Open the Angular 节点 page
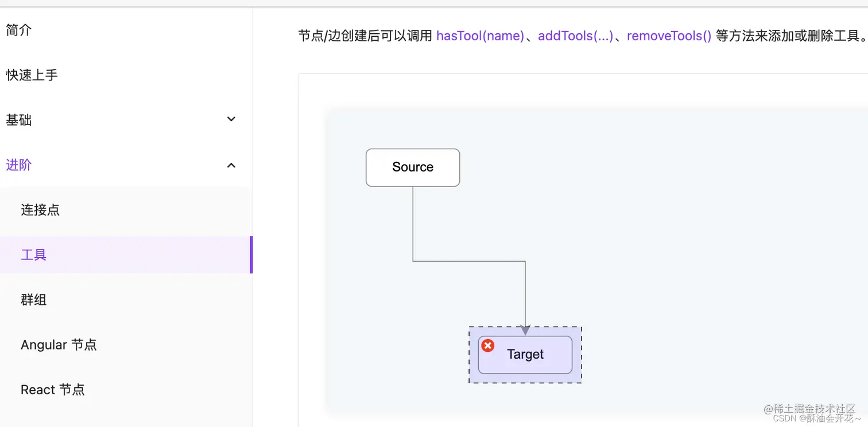 (x=59, y=345)
